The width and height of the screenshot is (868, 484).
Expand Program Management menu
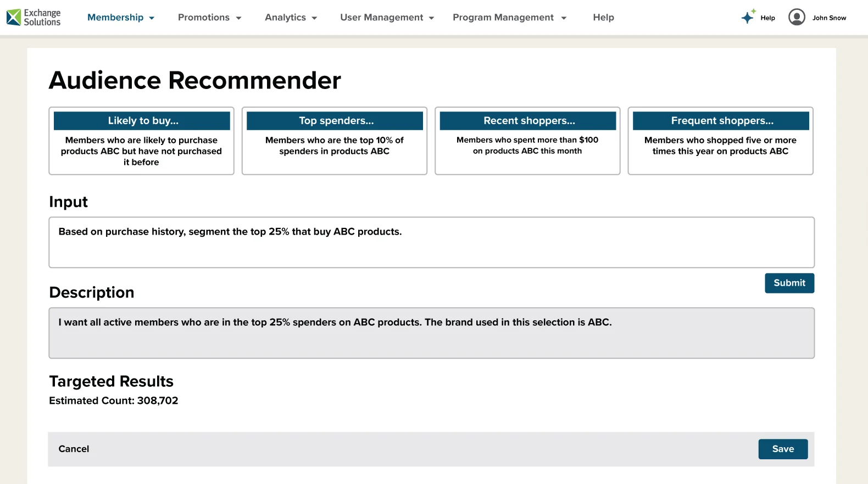point(509,18)
